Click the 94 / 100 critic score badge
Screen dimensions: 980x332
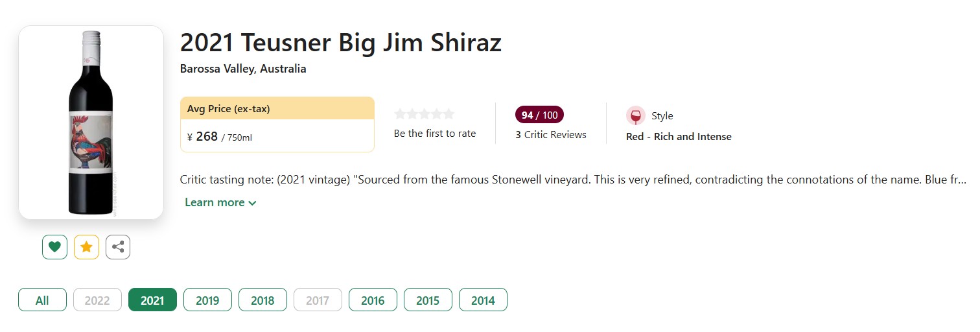pos(539,115)
